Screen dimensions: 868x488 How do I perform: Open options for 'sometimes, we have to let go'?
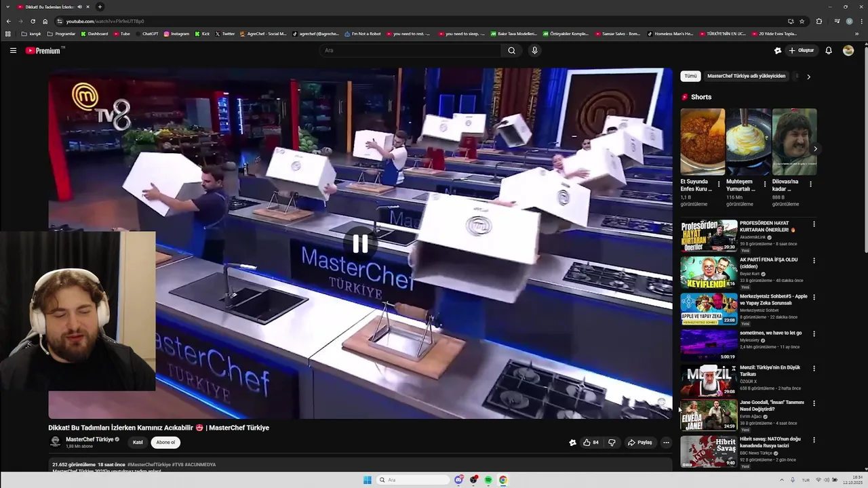click(x=814, y=333)
